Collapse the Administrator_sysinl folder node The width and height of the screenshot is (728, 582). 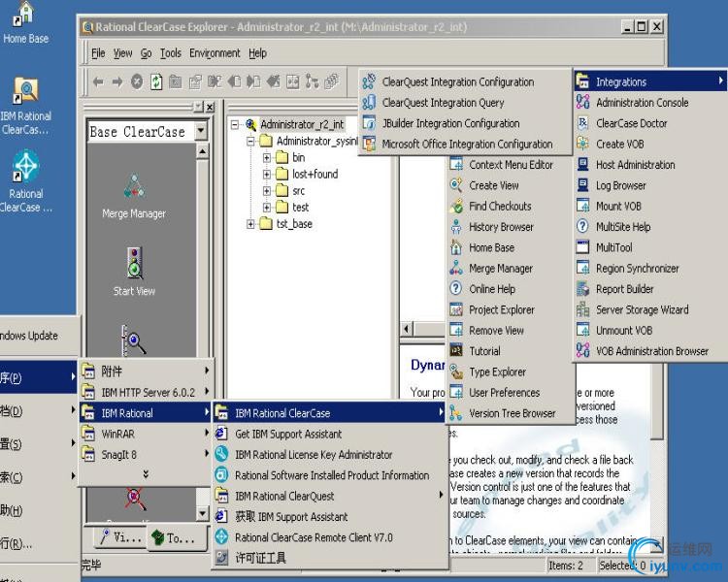click(250, 141)
